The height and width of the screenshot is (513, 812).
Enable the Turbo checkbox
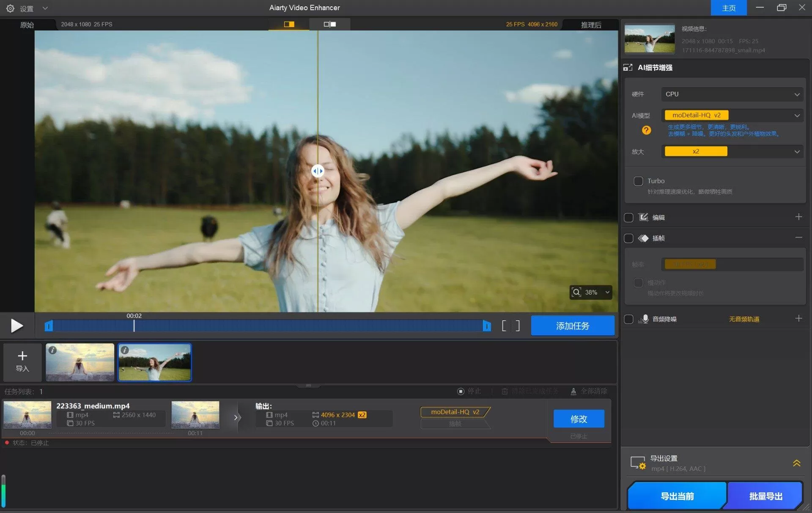638,181
